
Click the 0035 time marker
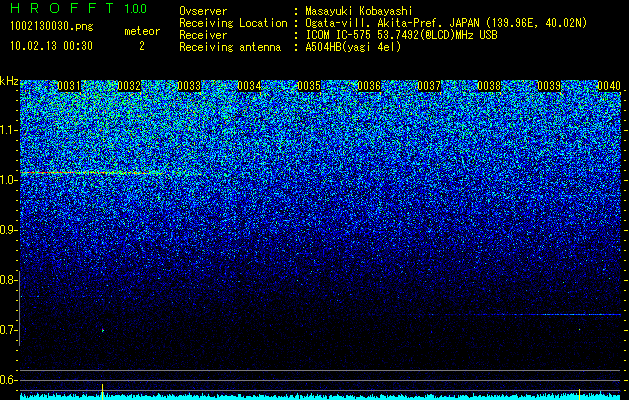pos(309,86)
